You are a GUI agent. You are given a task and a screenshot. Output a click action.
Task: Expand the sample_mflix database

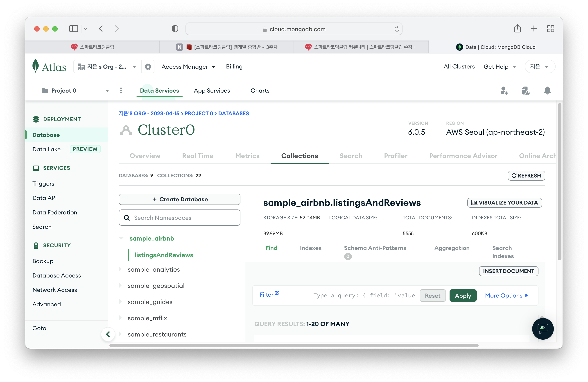click(120, 318)
